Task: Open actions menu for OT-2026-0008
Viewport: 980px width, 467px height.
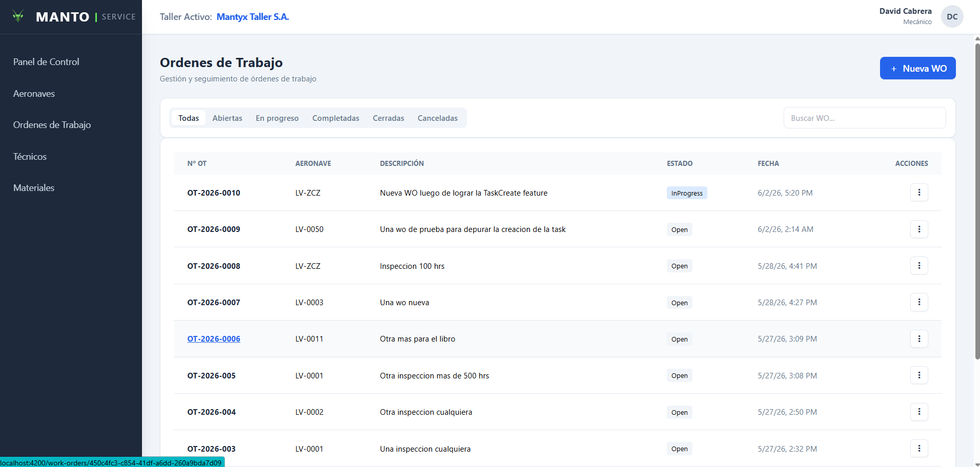Action: coord(919,266)
